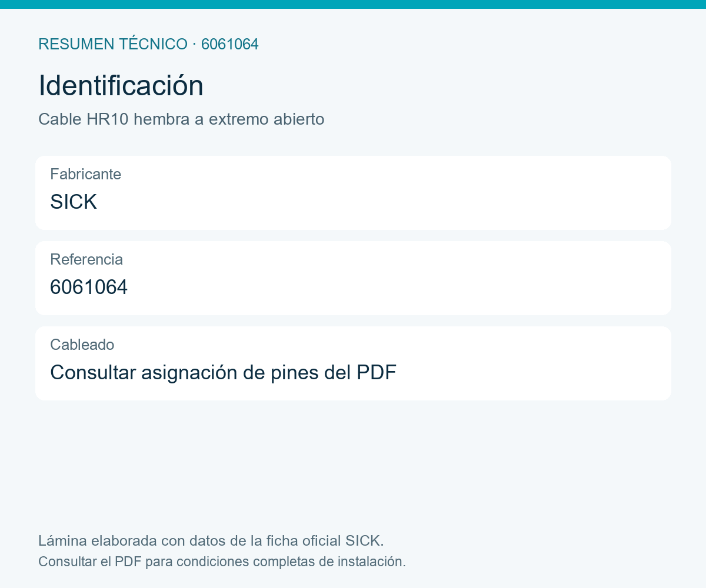This screenshot has height=588, width=706.
Task: Click the 'Referencia' label
Action: [x=86, y=259]
